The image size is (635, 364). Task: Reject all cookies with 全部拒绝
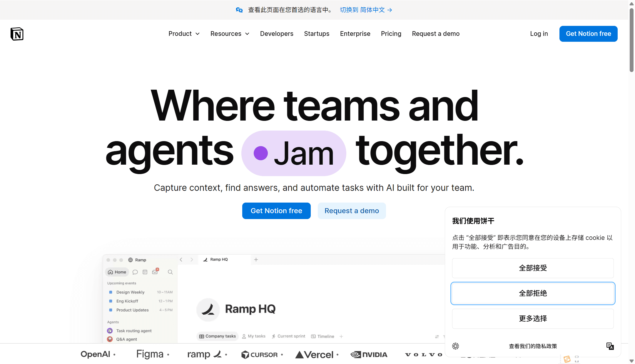pyautogui.click(x=533, y=293)
